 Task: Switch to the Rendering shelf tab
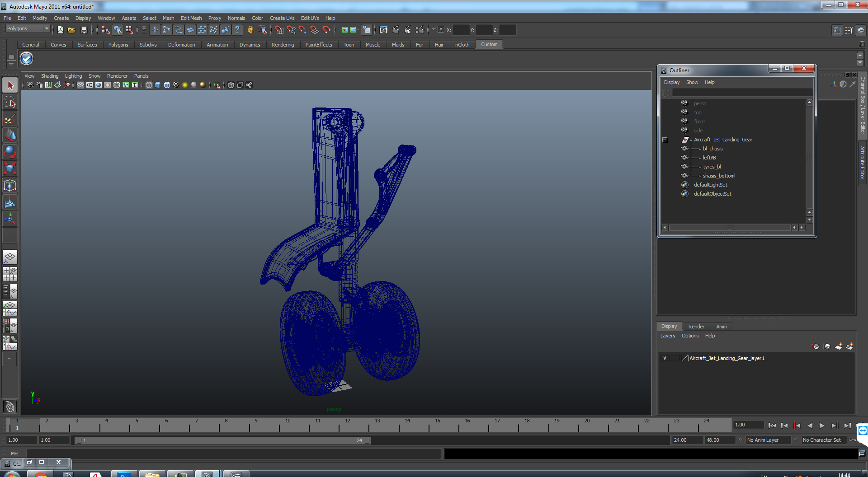[x=283, y=45]
